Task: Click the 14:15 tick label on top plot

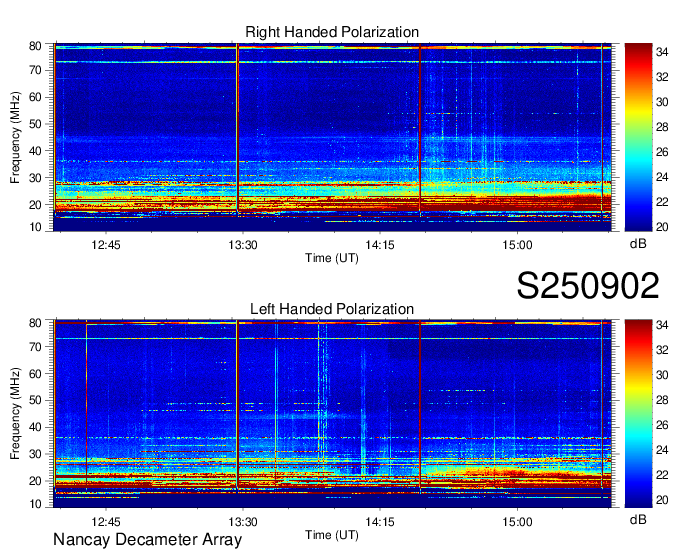Action: click(380, 245)
